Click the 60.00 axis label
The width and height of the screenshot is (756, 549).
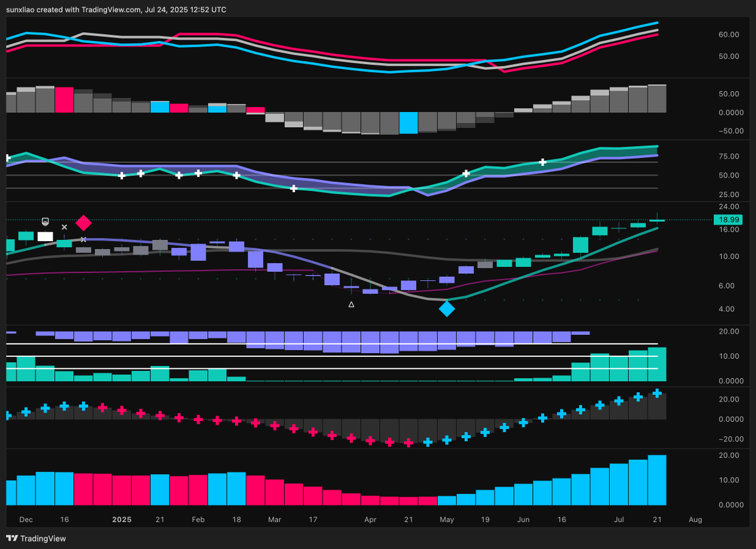click(729, 35)
